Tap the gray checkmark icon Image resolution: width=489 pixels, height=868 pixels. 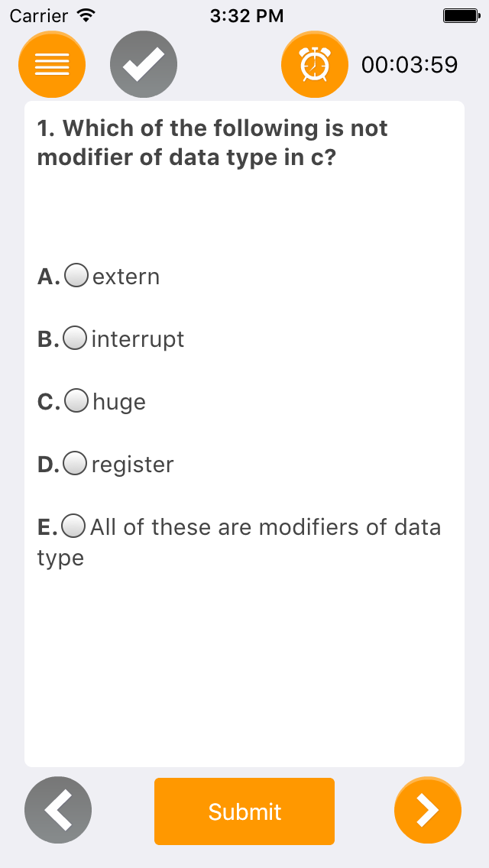tap(144, 64)
